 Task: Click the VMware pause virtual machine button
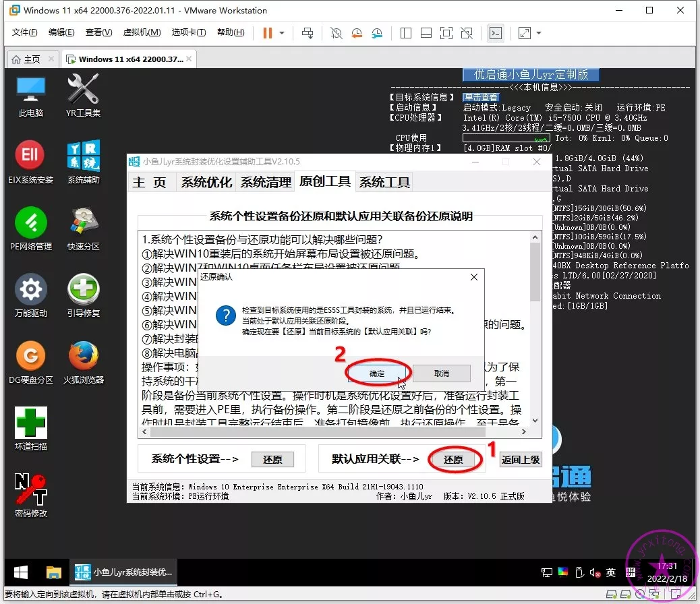268,33
